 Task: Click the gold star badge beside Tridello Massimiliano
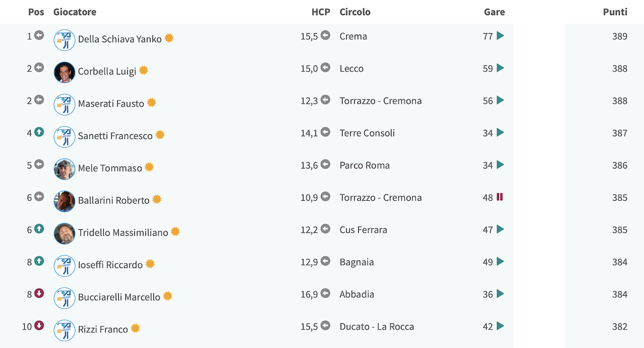point(175,231)
